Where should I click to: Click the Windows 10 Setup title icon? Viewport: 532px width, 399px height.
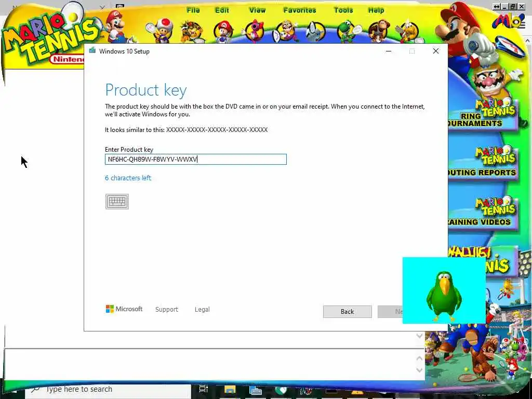(x=92, y=51)
